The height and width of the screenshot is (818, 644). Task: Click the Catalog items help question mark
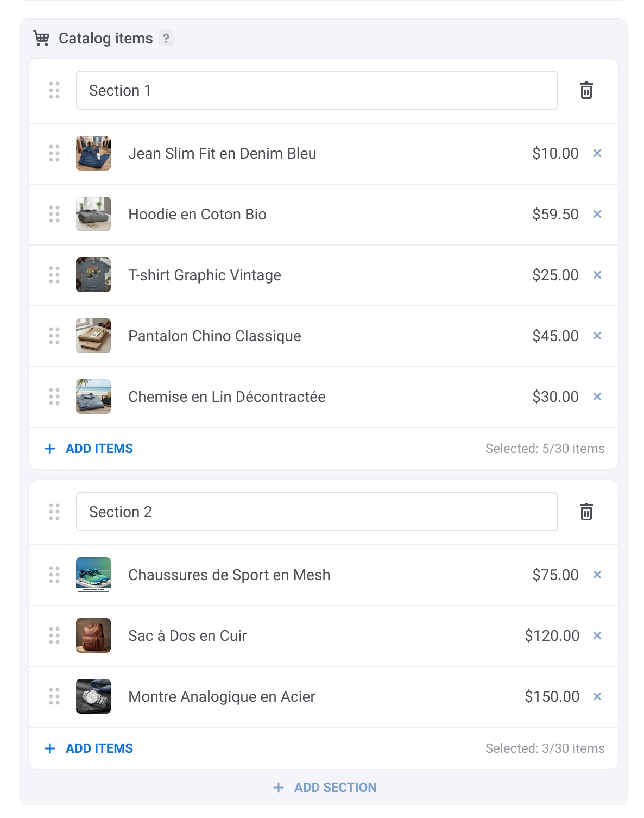coord(166,39)
